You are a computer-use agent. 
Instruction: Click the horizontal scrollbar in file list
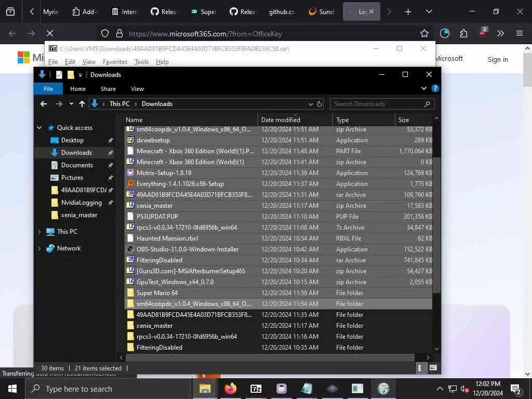pyautogui.click(x=270, y=357)
